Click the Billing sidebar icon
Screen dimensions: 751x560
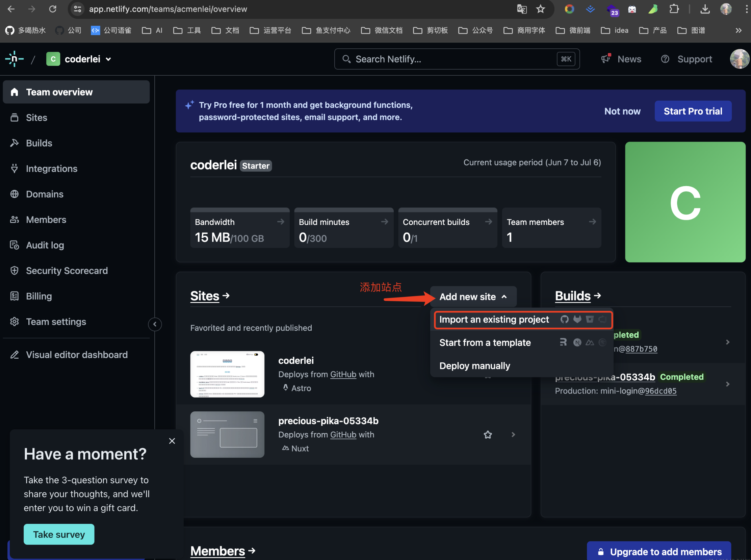coord(16,296)
